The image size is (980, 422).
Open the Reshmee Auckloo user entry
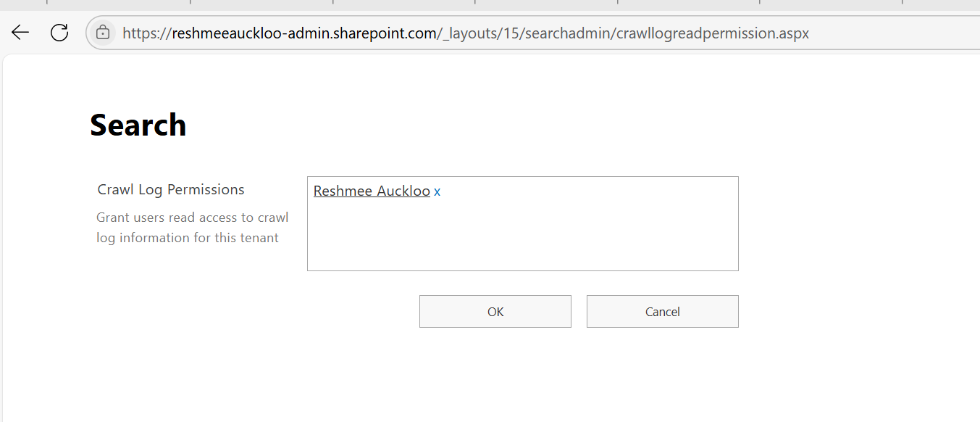(x=372, y=191)
